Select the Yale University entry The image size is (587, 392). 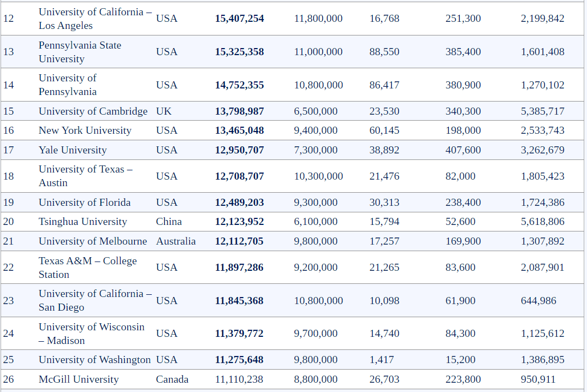pyautogui.click(x=73, y=150)
